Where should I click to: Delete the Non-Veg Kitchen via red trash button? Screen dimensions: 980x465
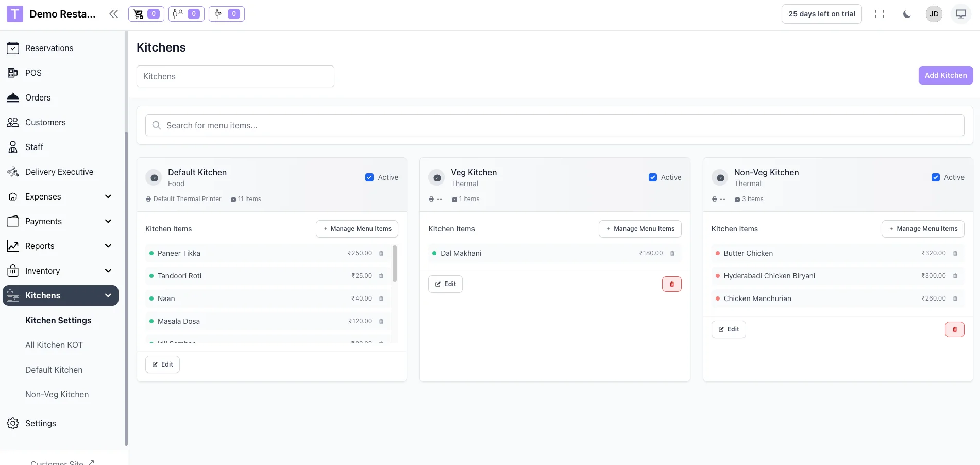pos(954,329)
